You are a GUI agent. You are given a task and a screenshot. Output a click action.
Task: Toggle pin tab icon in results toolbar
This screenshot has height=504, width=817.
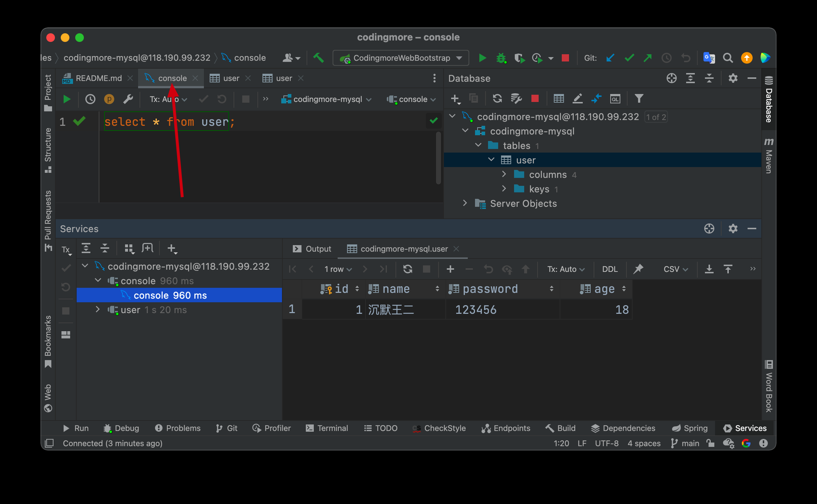(x=638, y=269)
